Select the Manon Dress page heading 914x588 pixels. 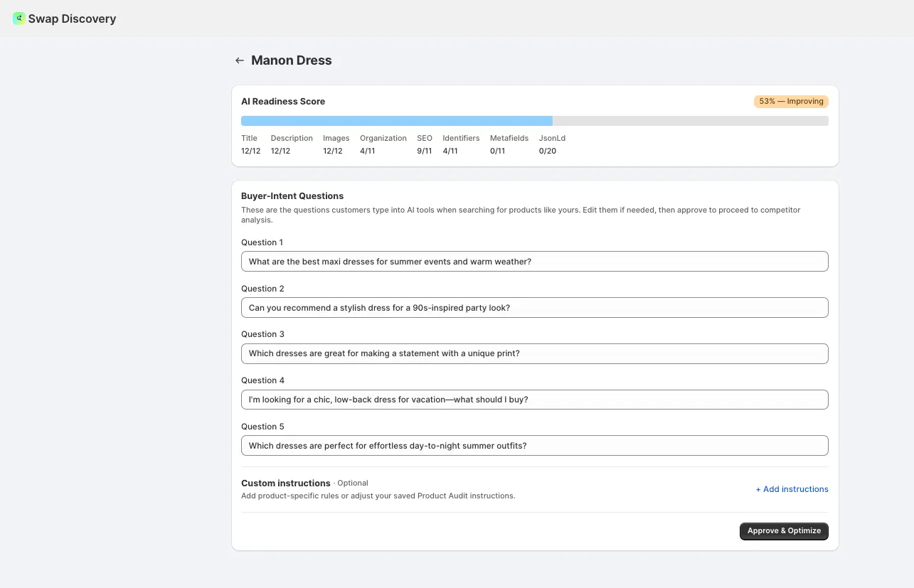click(x=292, y=60)
